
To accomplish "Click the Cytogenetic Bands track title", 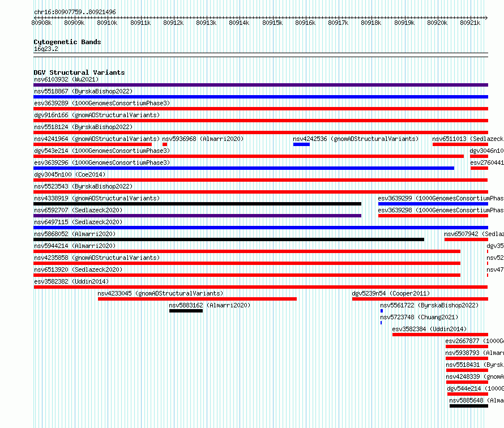I will tap(67, 42).
